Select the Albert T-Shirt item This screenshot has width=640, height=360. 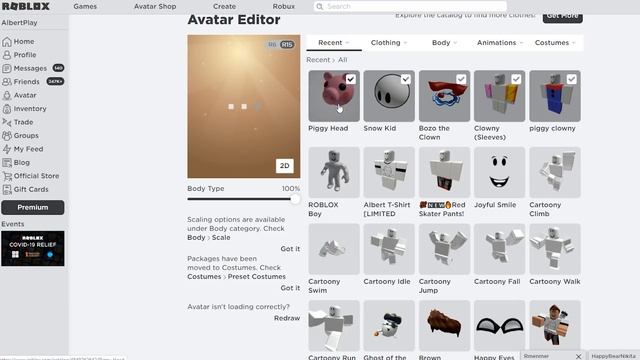pyautogui.click(x=389, y=173)
